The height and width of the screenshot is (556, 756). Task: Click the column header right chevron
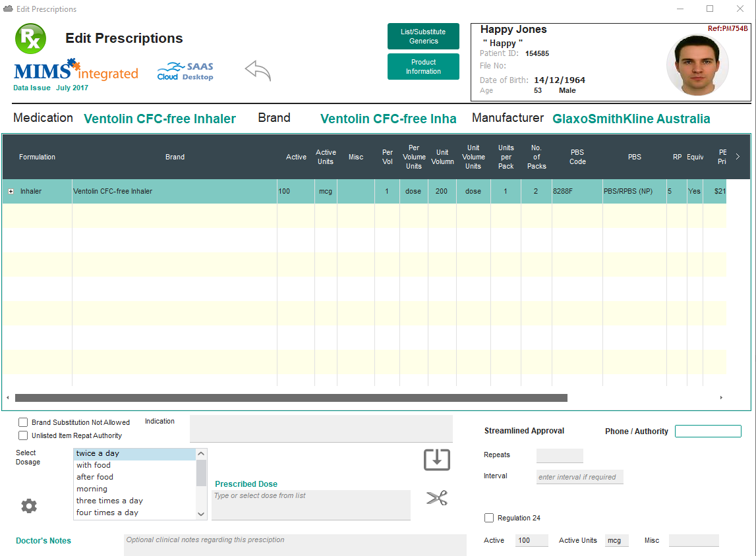tap(738, 157)
